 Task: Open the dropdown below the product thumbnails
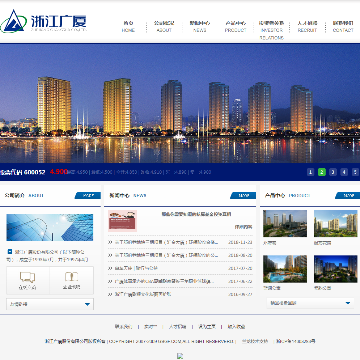[310, 303]
